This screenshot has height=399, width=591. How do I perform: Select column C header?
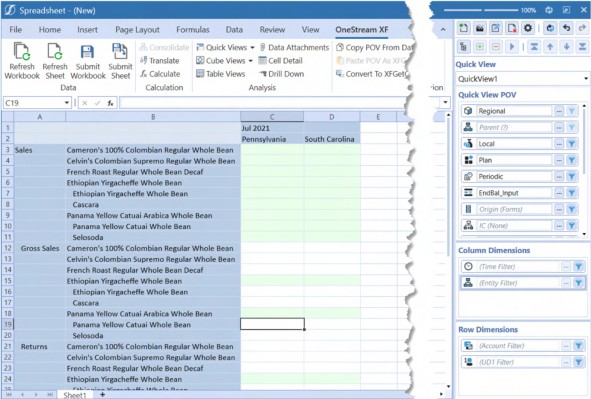(x=272, y=117)
